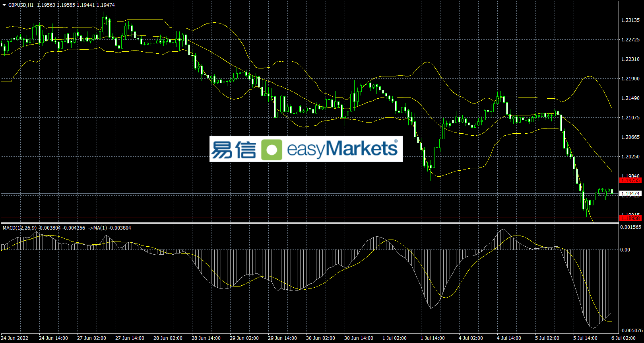Click the 4 Jul 02:00 time label

pyautogui.click(x=471, y=338)
